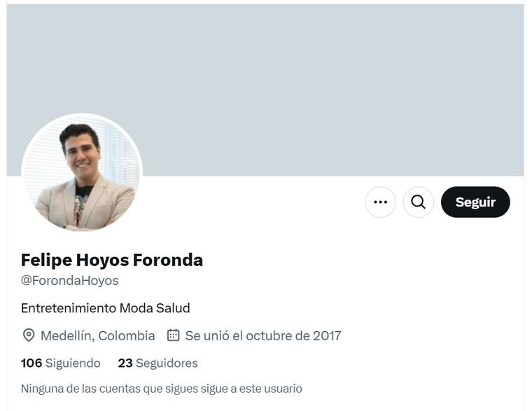Click the @ForondaHoyos handle

point(70,281)
